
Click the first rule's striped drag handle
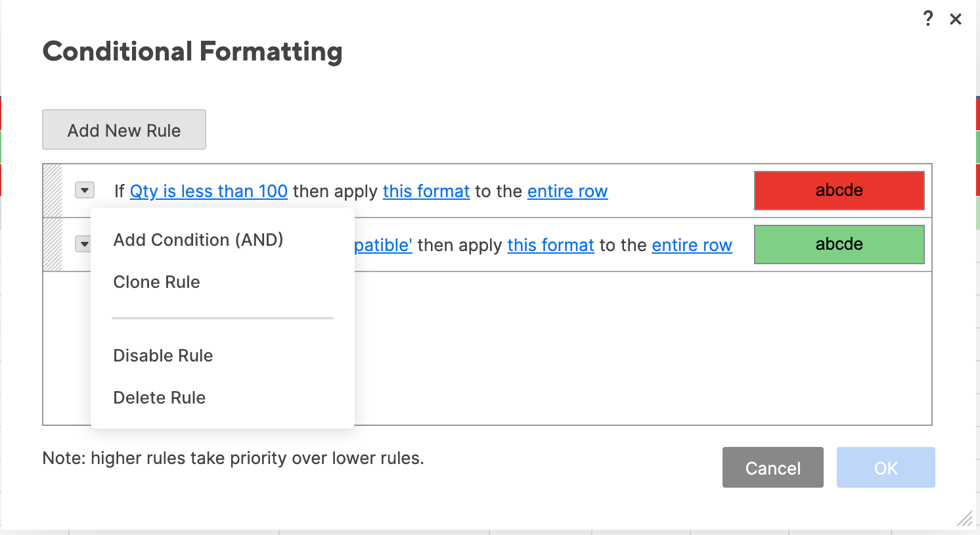click(53, 191)
